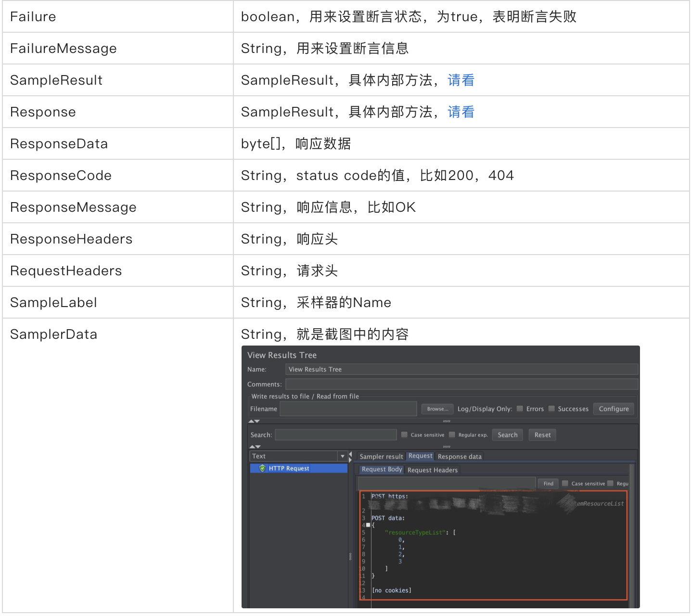The width and height of the screenshot is (691, 616).
Task: Open the Text view mode dropdown
Action: pyautogui.click(x=342, y=456)
